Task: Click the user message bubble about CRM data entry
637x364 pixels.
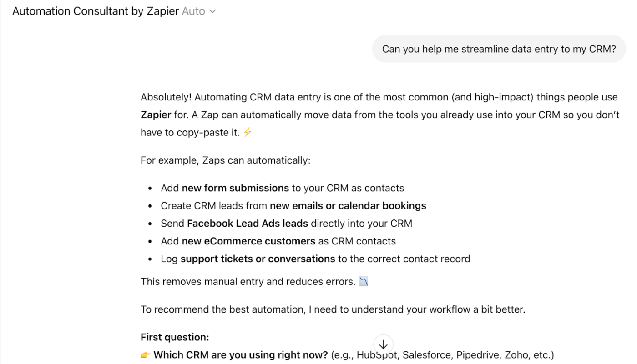Action: point(499,49)
